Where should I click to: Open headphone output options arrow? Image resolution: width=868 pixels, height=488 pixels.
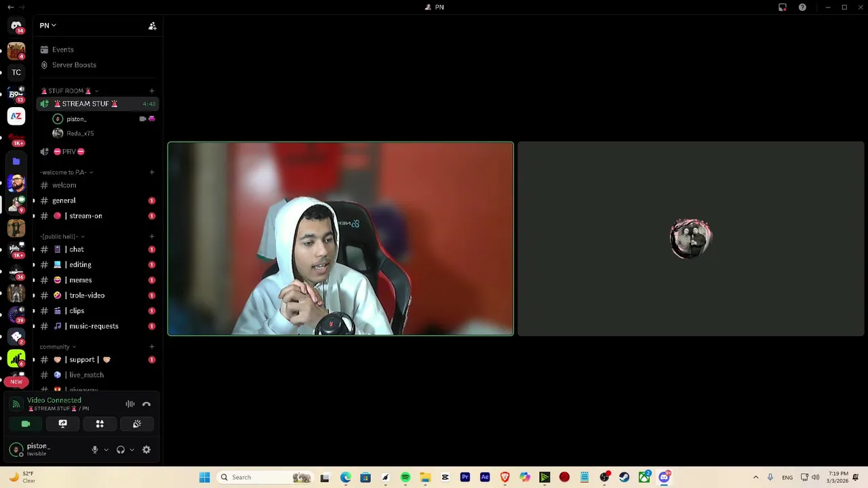point(132,450)
